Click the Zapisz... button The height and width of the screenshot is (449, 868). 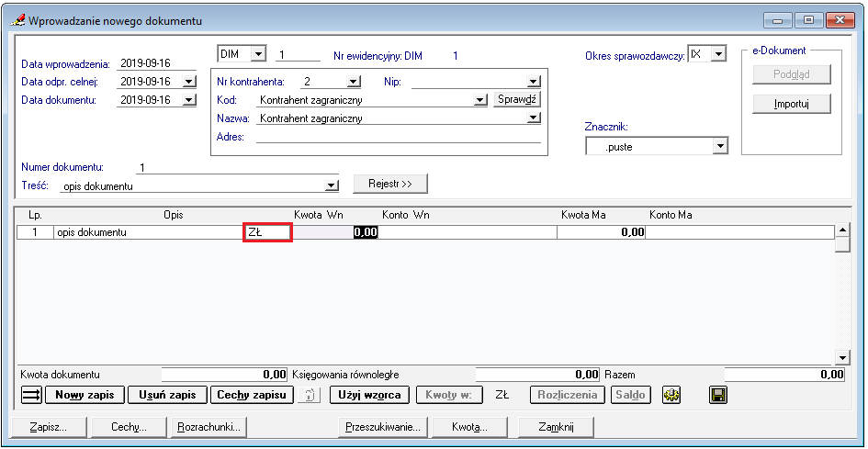point(49,427)
